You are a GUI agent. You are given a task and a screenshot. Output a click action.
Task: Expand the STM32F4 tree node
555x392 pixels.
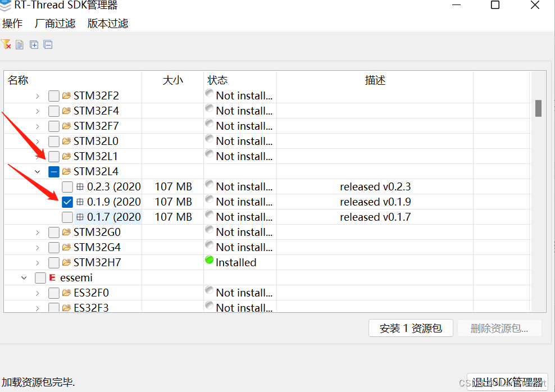[38, 111]
